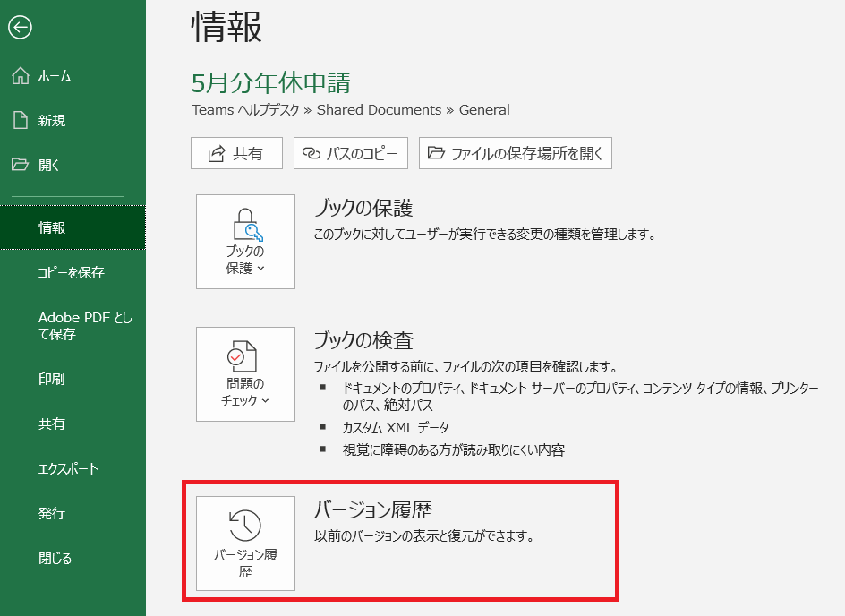Viewport: 845px width, 616px height.
Task: Open the 問題のチェック dropdown button
Action: point(246,374)
